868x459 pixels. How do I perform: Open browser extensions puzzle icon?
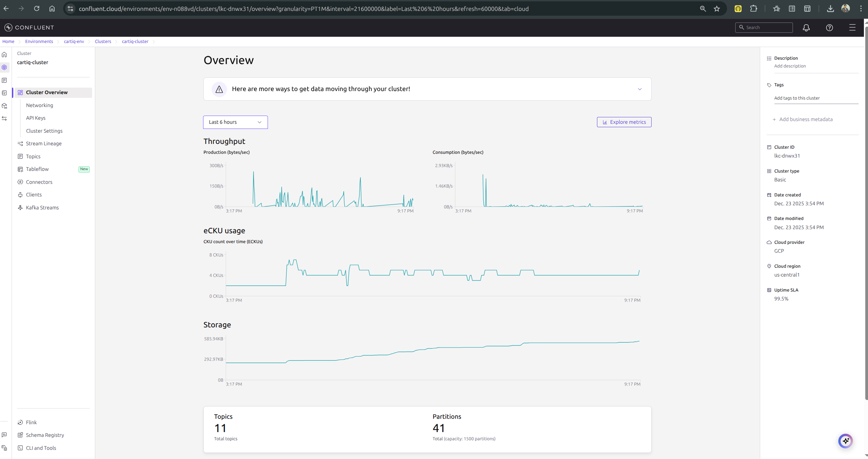pos(753,9)
